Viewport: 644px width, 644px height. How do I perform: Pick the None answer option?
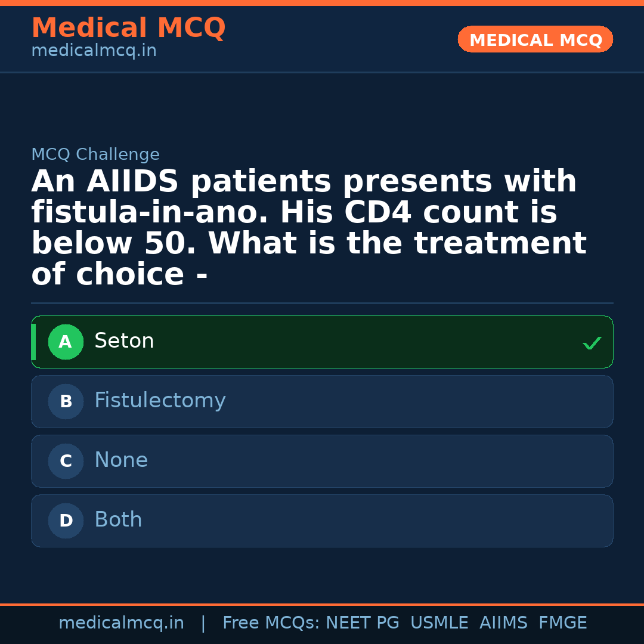pos(322,461)
